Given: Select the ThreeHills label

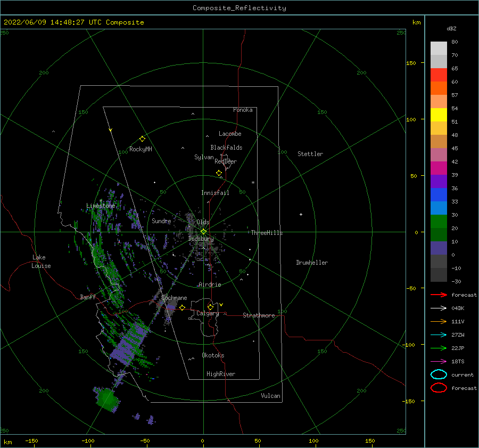Looking at the screenshot, I should point(267,233).
